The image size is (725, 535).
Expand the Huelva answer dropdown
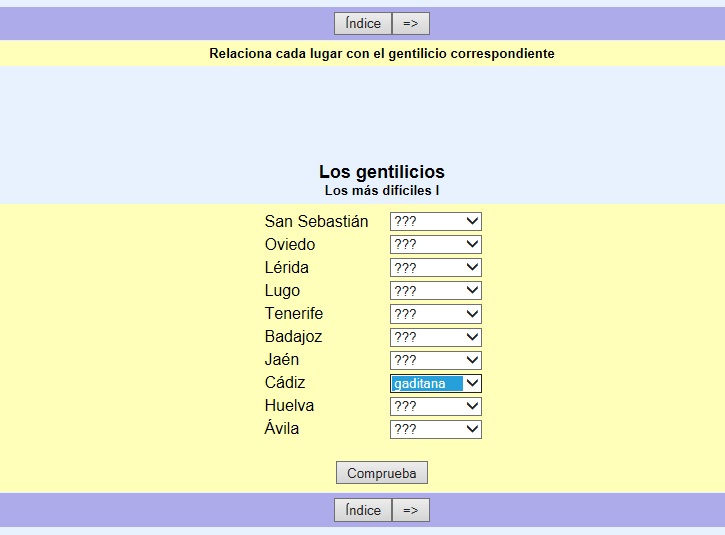coord(435,406)
